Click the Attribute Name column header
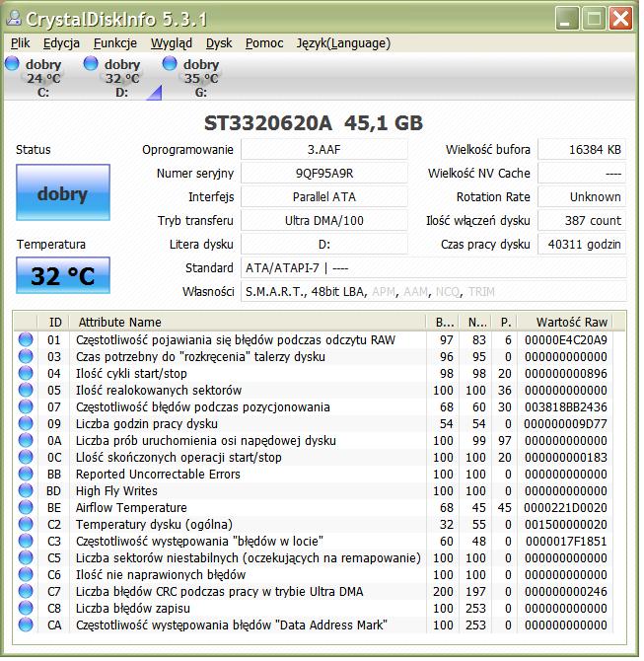This screenshot has height=661, width=644. coord(248,323)
